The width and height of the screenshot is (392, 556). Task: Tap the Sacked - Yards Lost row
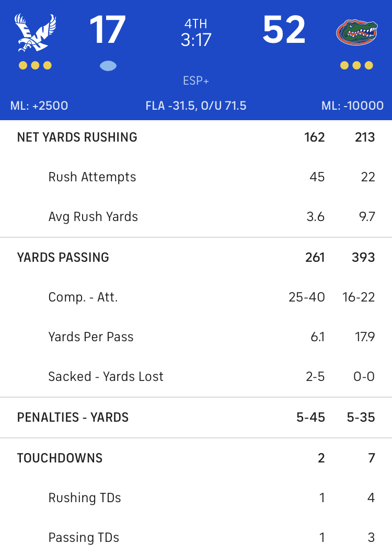click(196, 377)
